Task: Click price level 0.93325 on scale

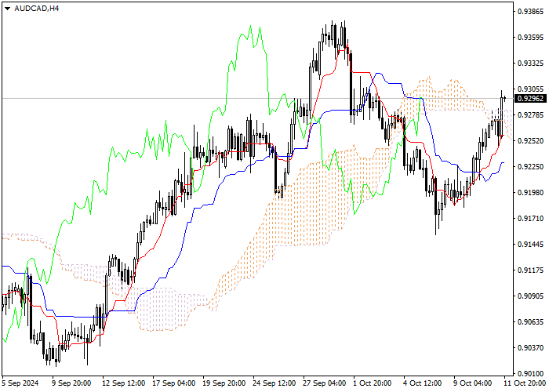Action: click(531, 64)
